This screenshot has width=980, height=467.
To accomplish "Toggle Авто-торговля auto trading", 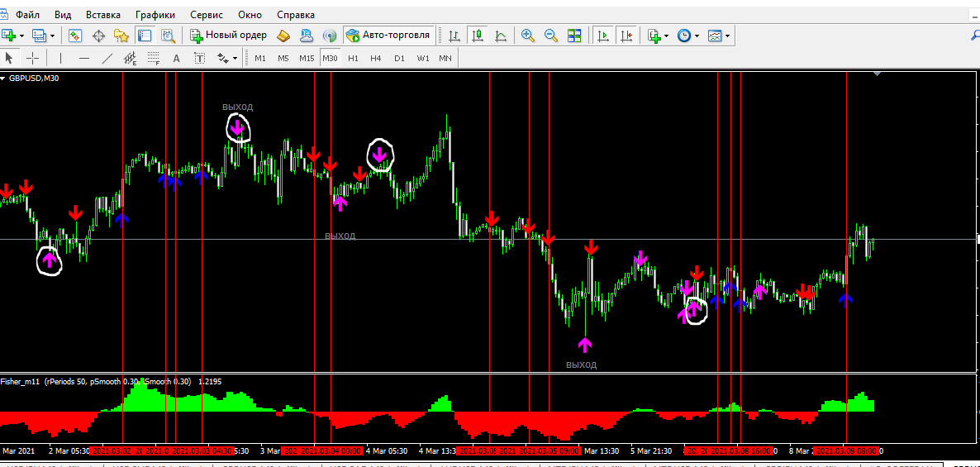I will (388, 36).
